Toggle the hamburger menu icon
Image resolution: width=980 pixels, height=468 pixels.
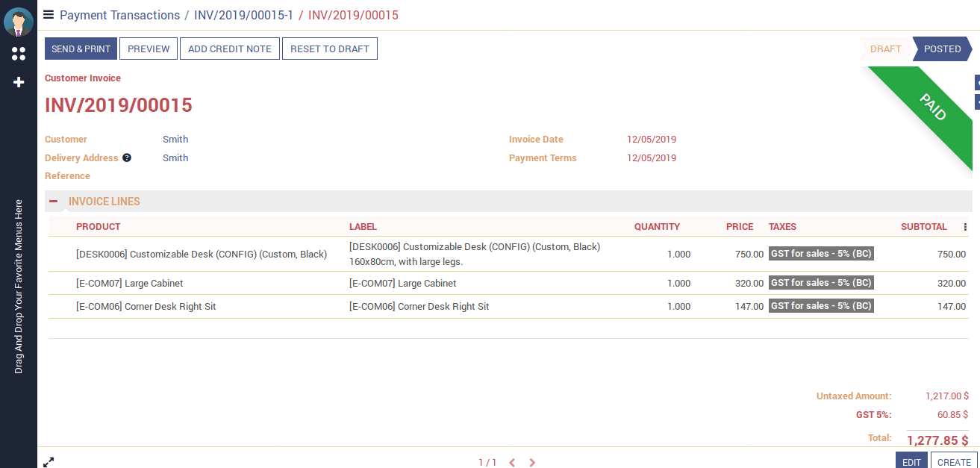[x=49, y=15]
